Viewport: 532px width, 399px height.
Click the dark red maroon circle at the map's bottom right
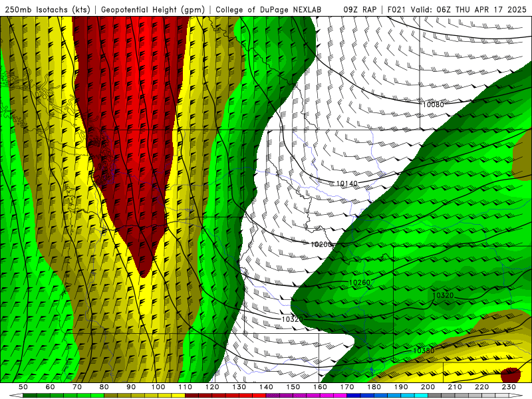[511, 375]
